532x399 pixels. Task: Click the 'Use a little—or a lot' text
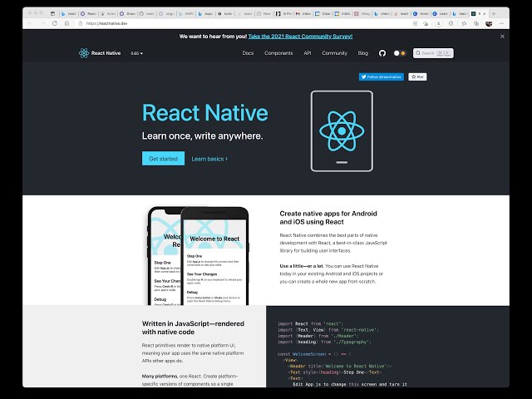302,266
